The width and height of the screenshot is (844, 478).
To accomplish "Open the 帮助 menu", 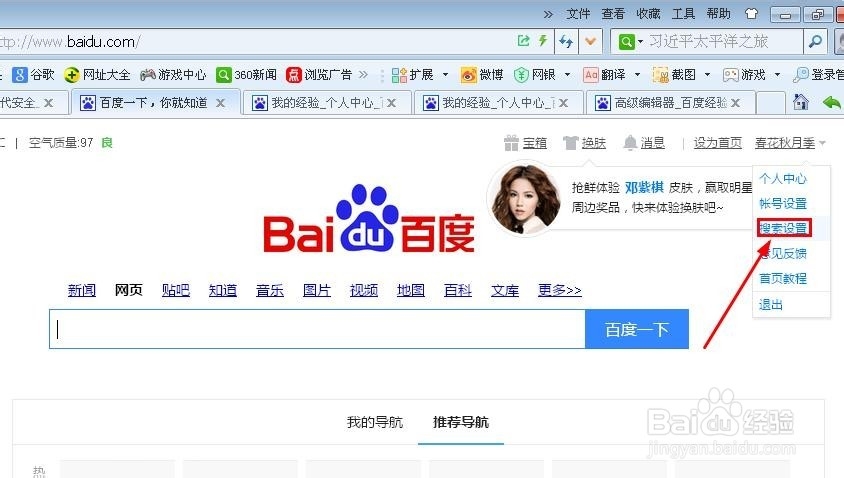I will (719, 14).
